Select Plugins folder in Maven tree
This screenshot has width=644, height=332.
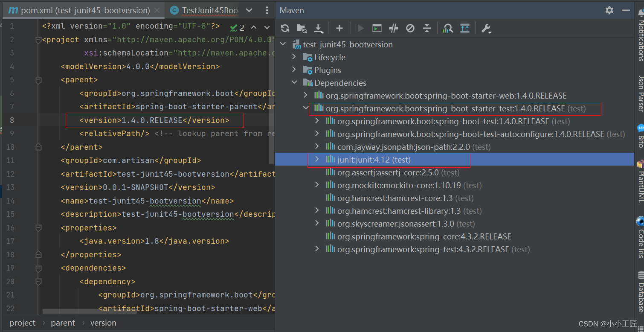pos(322,70)
